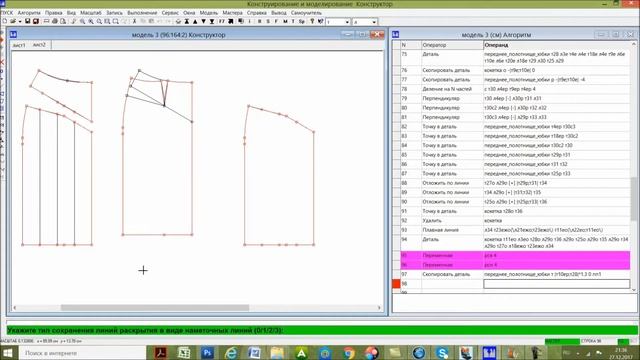This screenshot has width=640, height=360.
Task: Select row 97 Скопировать деталь
Action: coord(515,274)
